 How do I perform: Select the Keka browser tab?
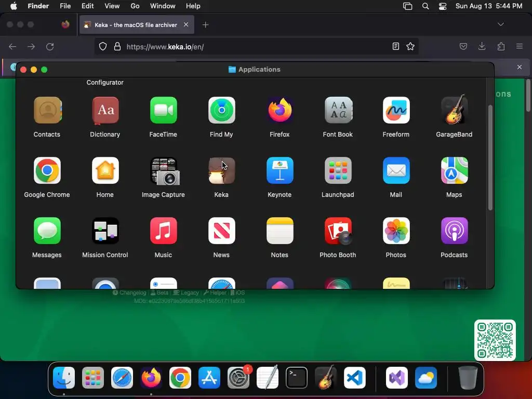pos(137,25)
